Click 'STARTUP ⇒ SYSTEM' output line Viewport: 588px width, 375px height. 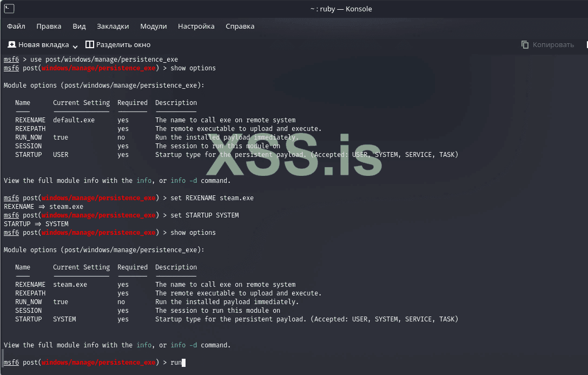[36, 224]
